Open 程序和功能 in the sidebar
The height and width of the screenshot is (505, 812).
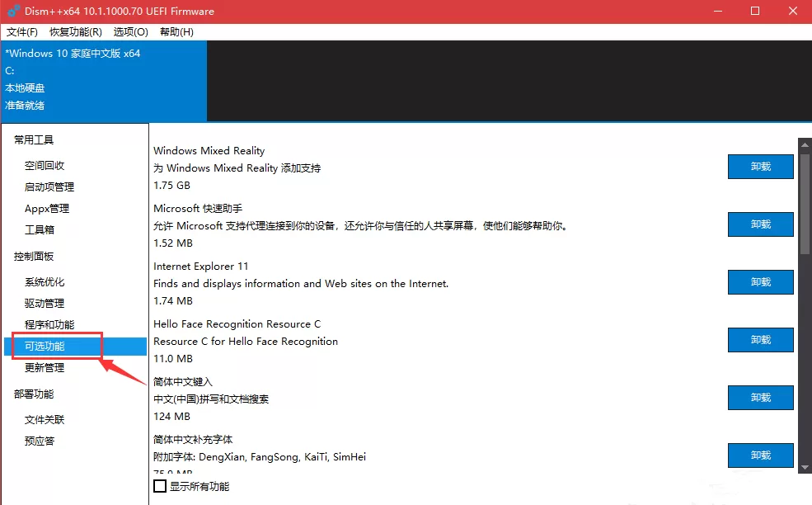coord(49,324)
